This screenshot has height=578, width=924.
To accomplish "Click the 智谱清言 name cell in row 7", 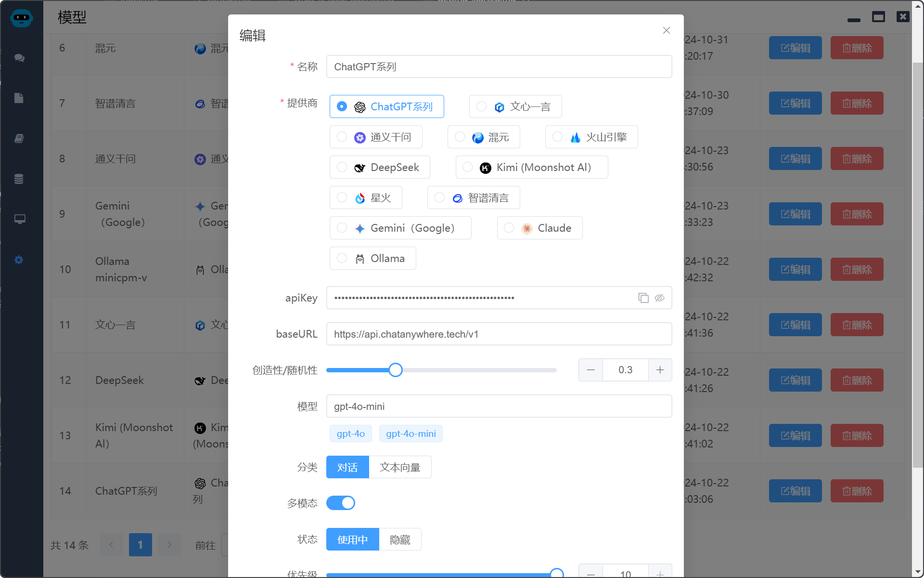I will coord(135,103).
